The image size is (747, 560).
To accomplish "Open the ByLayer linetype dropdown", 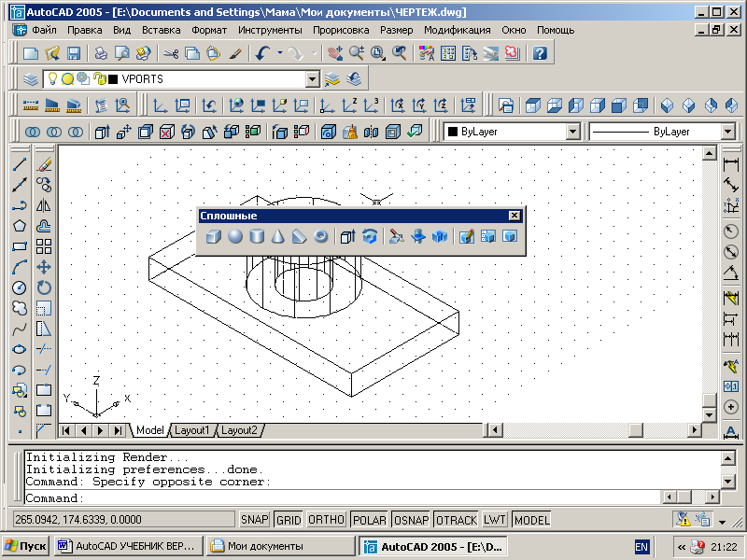I will 728,132.
